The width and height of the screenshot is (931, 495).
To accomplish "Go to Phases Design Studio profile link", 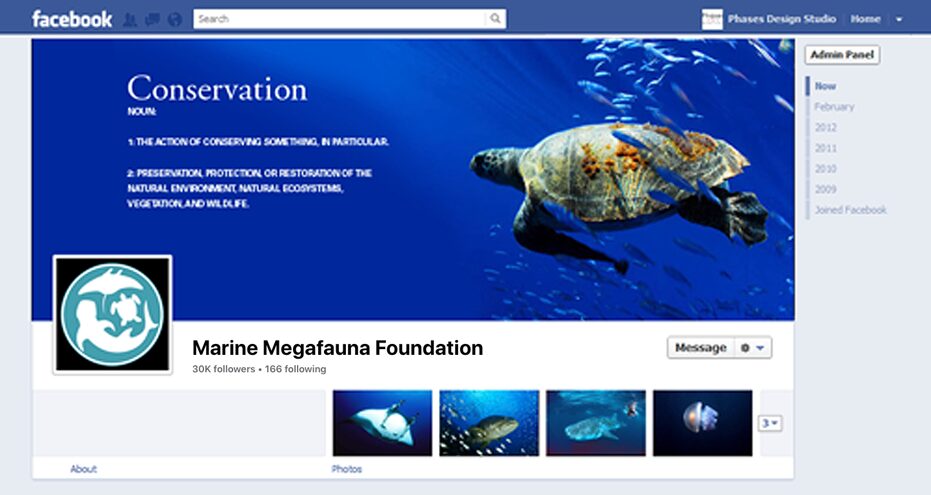I will tap(781, 19).
